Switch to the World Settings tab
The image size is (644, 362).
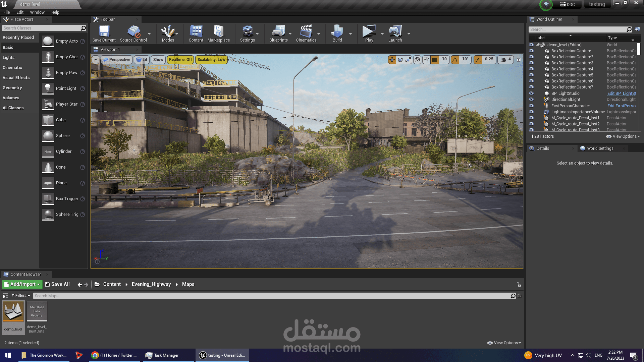point(600,148)
